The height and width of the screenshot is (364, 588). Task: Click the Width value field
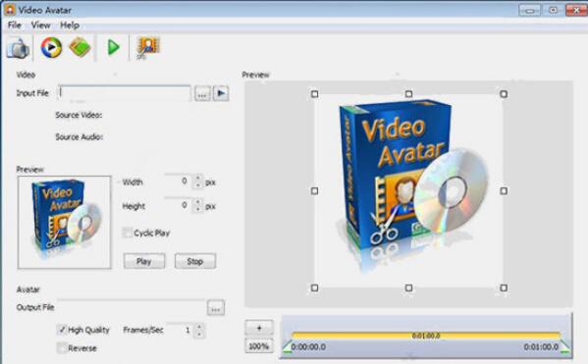pos(178,182)
